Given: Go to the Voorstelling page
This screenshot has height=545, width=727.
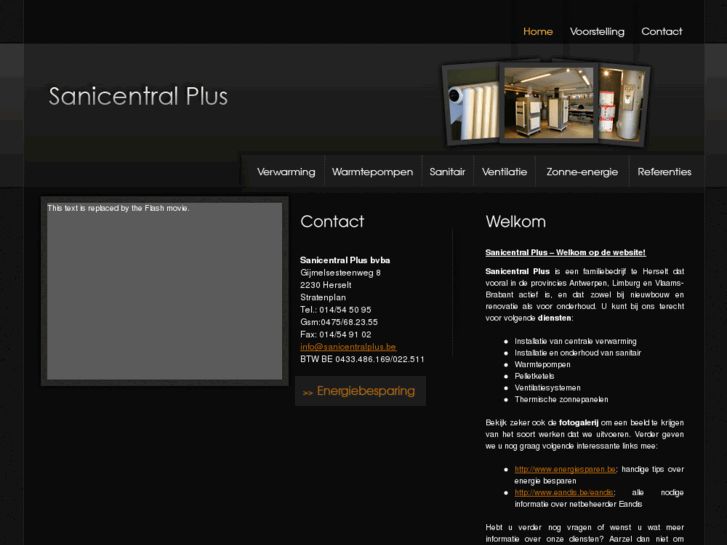Looking at the screenshot, I should (x=597, y=32).
